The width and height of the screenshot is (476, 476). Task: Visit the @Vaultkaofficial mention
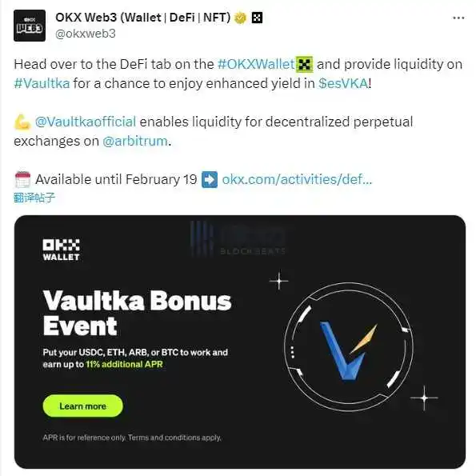(x=86, y=122)
